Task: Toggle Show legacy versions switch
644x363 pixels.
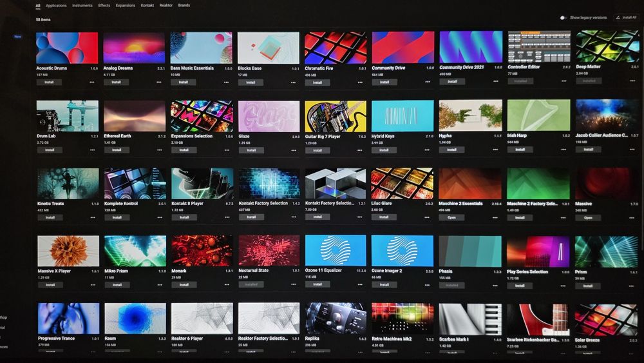Action: 563,17
